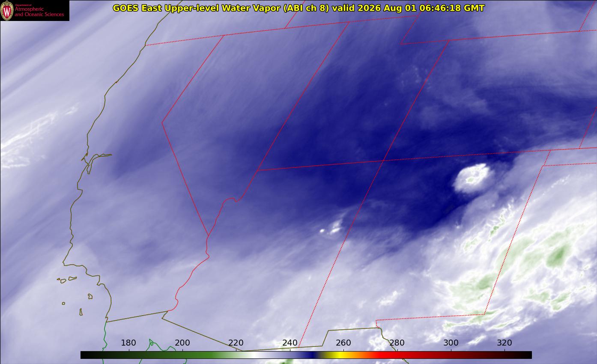Viewport: 597px width, 364px height.
Task: Click the isolated white oval cloud
Action: [472, 178]
